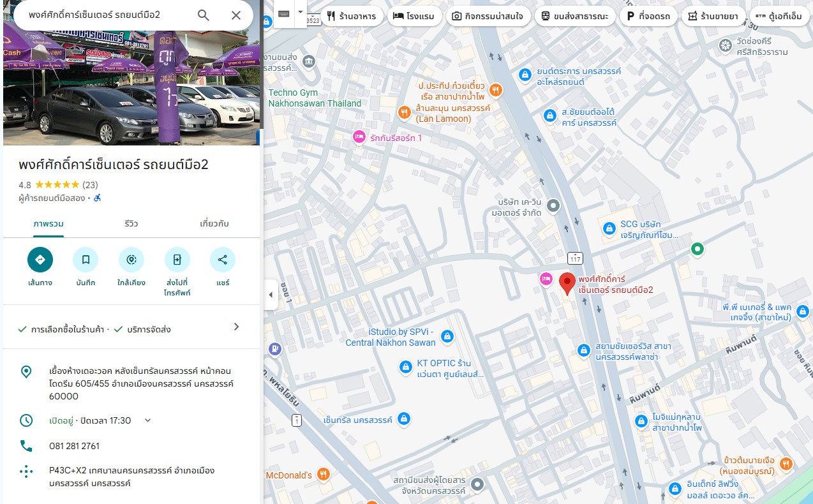This screenshot has width=813, height=504.
Task: Click the KT OPTIC shop marker
Action: [x=405, y=367]
